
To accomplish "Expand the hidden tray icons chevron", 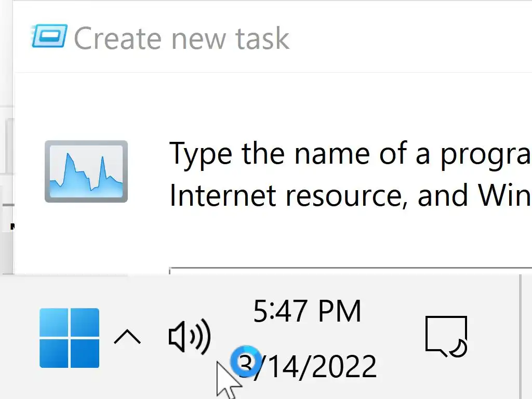I will tap(127, 338).
